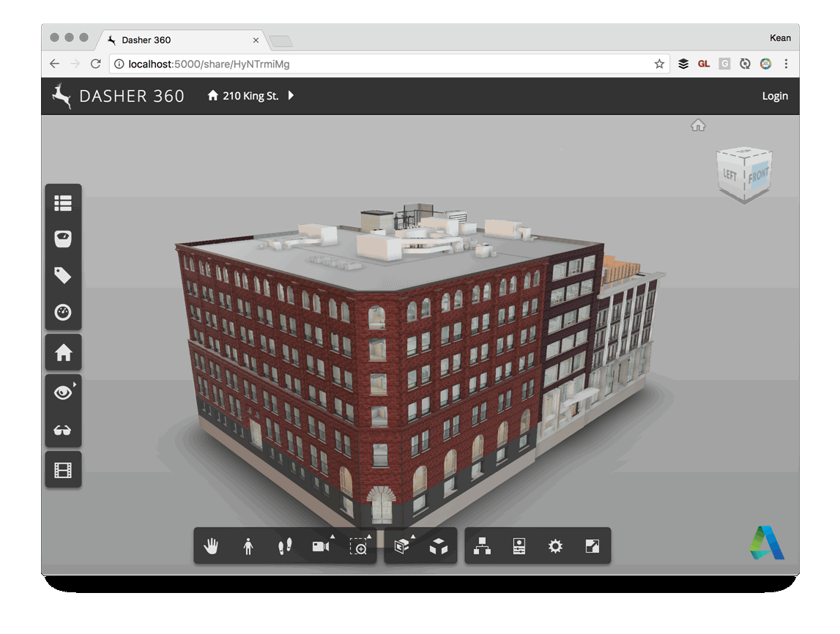
Task: Open the model browser hierarchy icon
Action: tap(482, 546)
